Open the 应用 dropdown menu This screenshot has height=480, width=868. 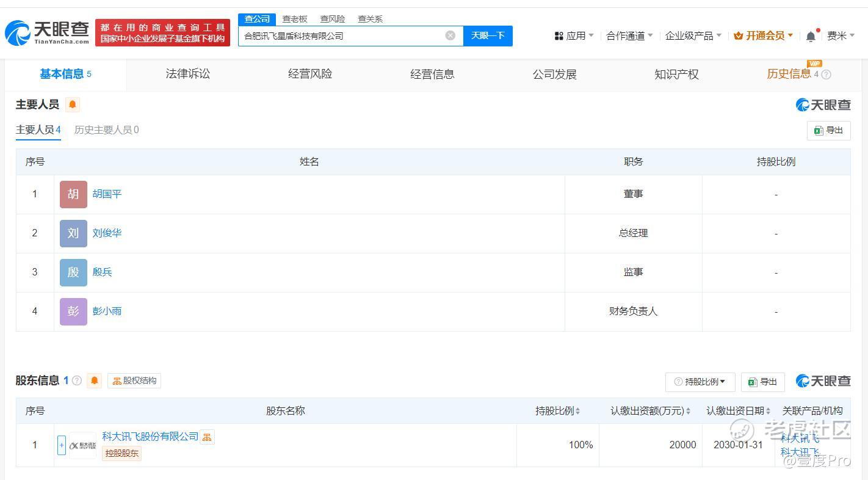574,36
